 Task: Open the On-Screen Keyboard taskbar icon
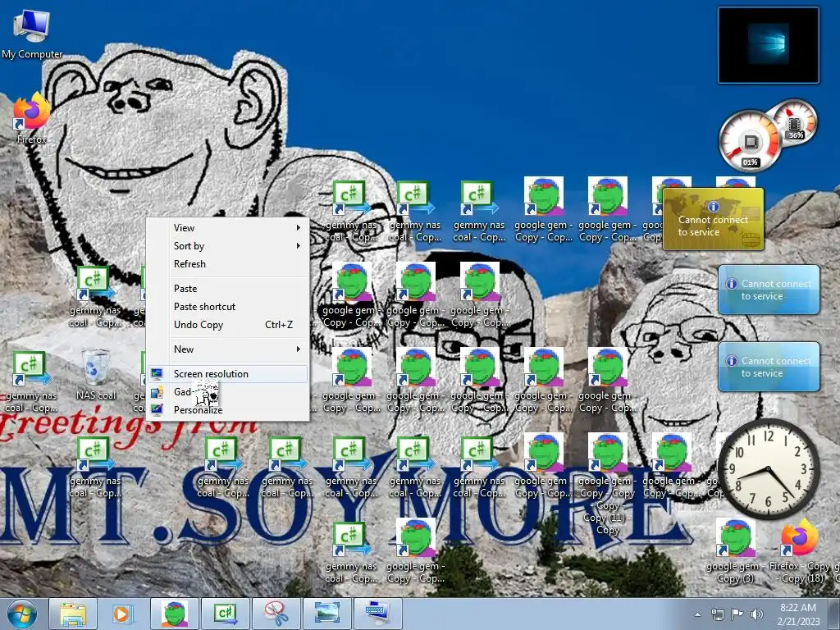pos(378,614)
